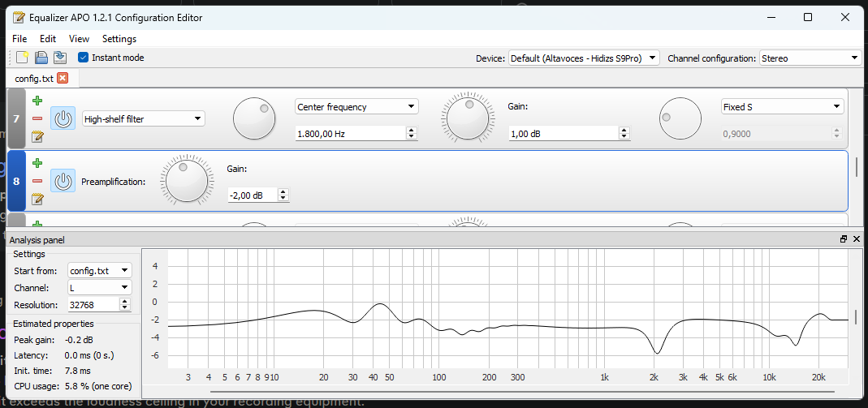
Task: Open the Settings menu
Action: coord(119,39)
